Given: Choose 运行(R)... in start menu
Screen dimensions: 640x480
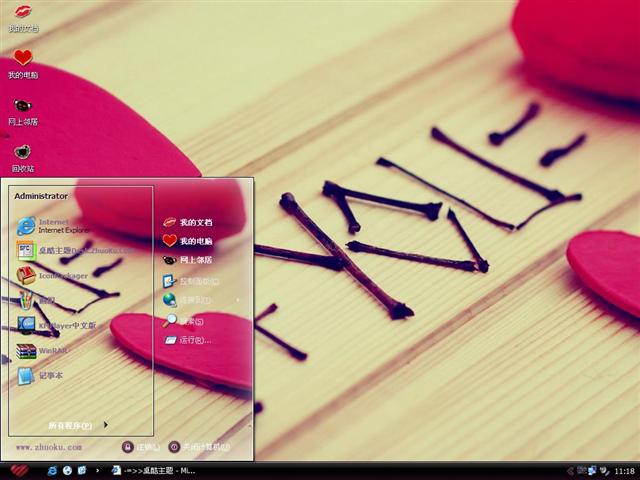Looking at the screenshot, I should [x=188, y=340].
